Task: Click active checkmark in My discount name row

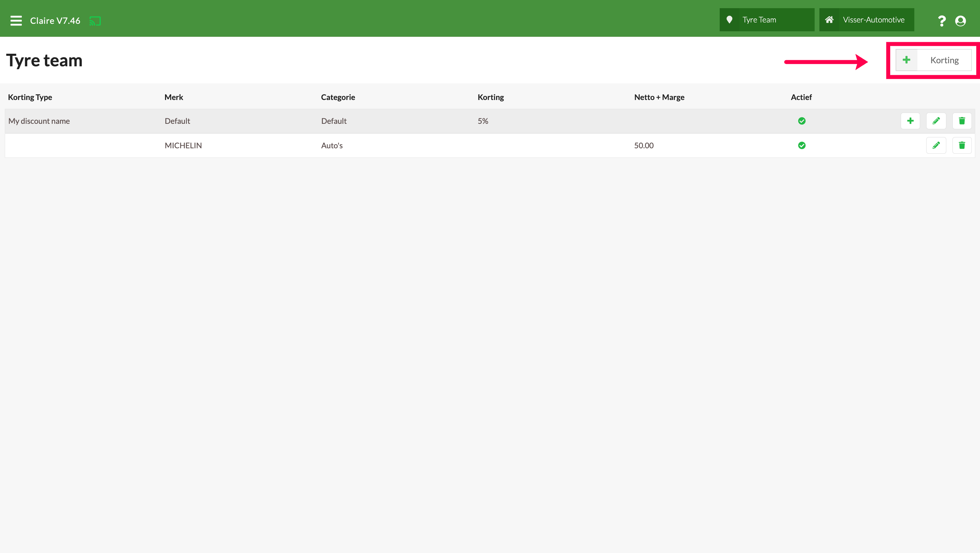Action: click(802, 121)
